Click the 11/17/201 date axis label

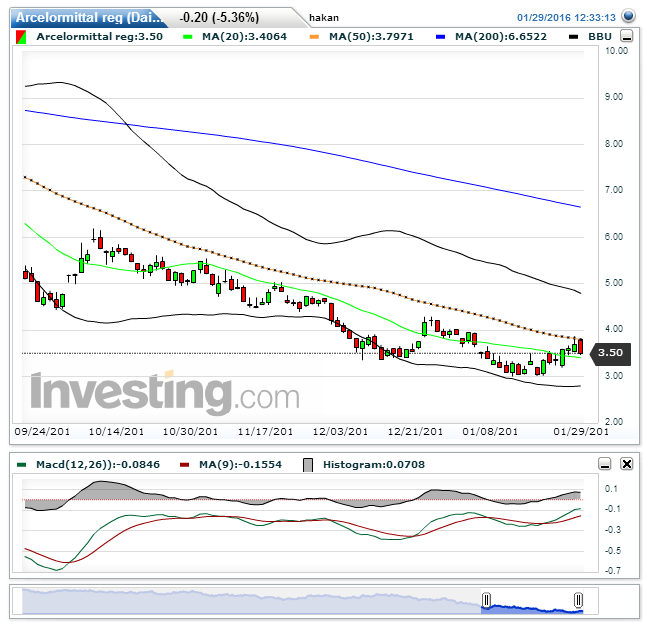pyautogui.click(x=265, y=431)
